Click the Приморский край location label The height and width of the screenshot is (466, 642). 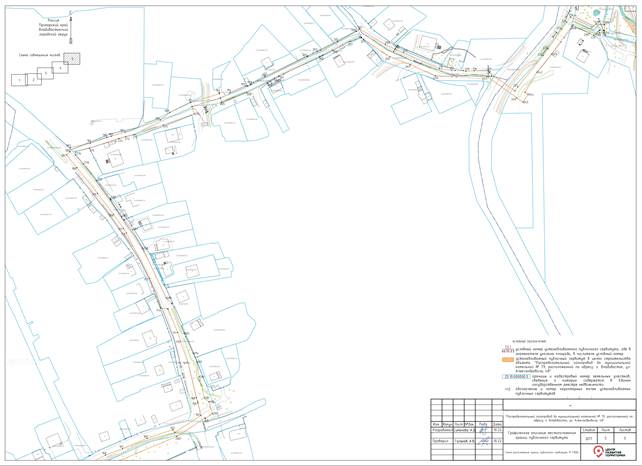point(53,25)
